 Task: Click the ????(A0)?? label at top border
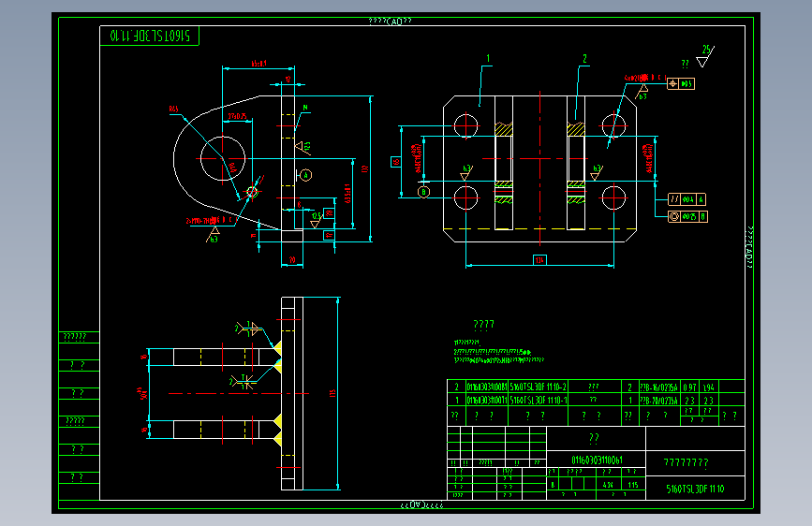pyautogui.click(x=390, y=22)
